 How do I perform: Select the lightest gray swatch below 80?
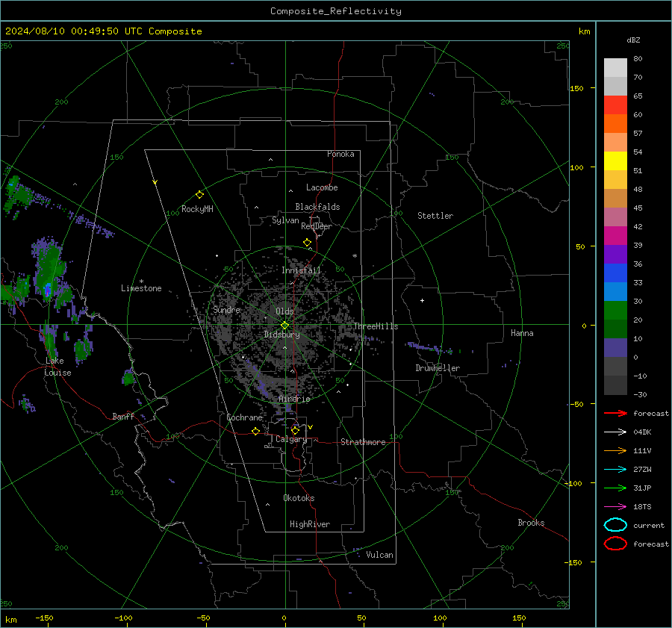click(615, 67)
